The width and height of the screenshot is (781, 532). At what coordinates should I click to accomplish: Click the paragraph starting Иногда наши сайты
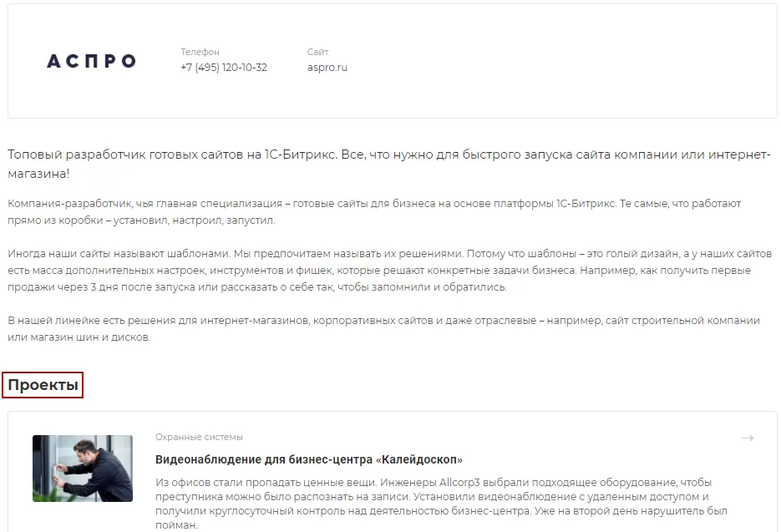click(x=389, y=271)
